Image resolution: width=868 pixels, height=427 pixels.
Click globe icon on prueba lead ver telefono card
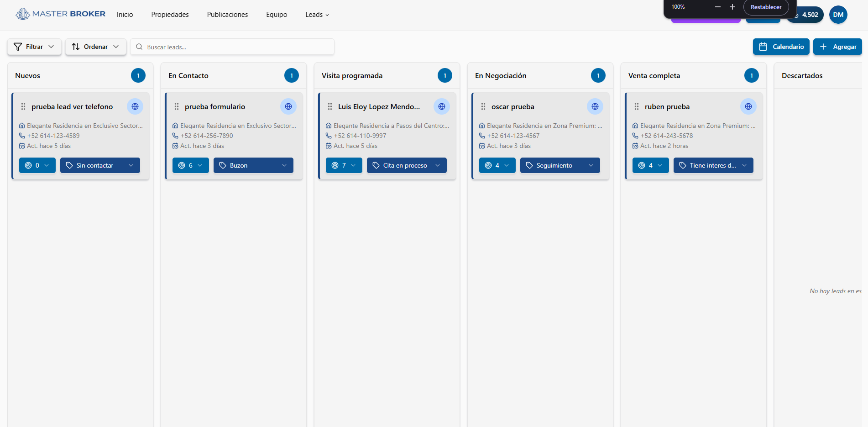[135, 106]
